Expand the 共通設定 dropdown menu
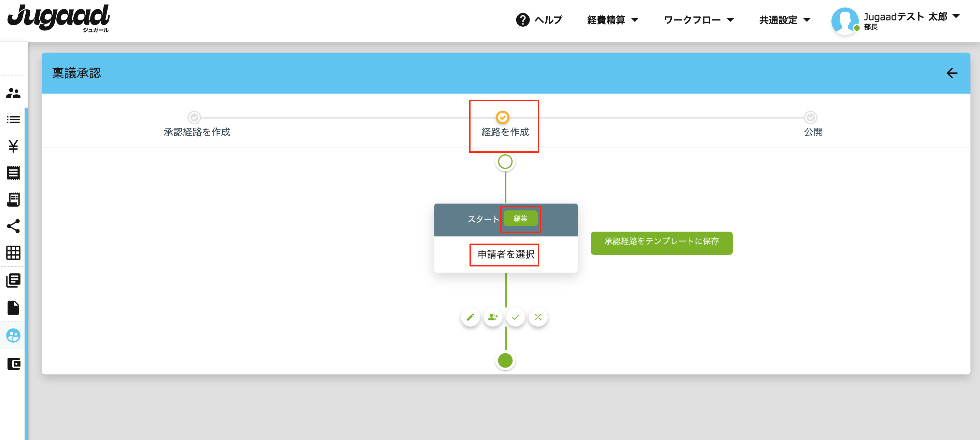 [785, 20]
